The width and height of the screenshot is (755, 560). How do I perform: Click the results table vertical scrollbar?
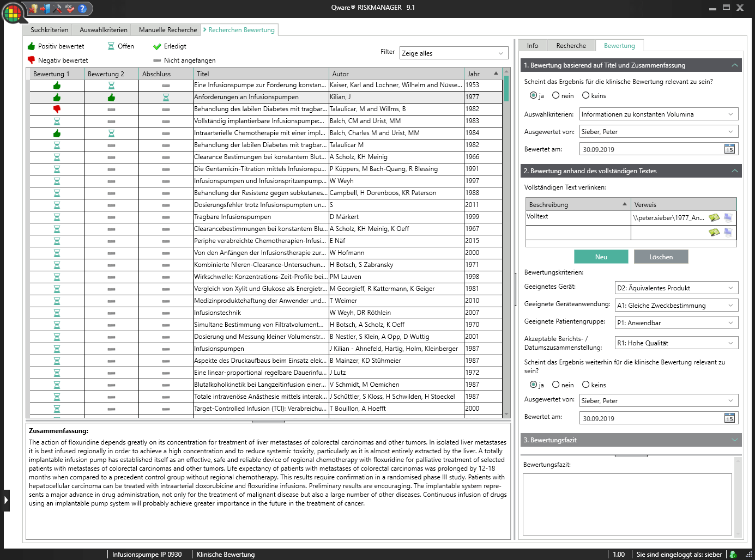506,242
